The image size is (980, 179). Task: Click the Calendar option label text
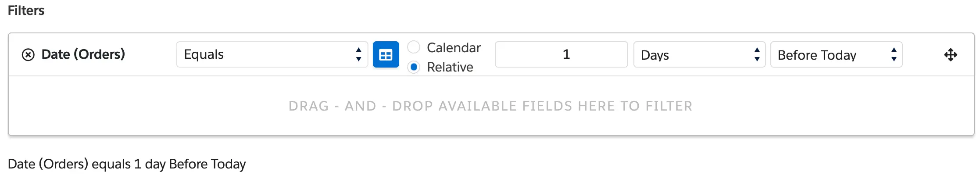click(x=454, y=47)
